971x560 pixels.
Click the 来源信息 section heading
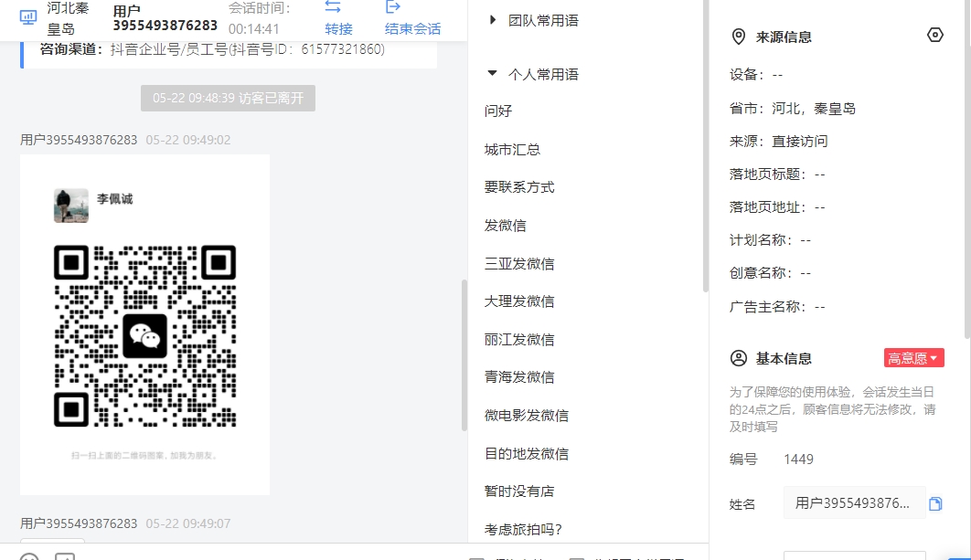(784, 37)
